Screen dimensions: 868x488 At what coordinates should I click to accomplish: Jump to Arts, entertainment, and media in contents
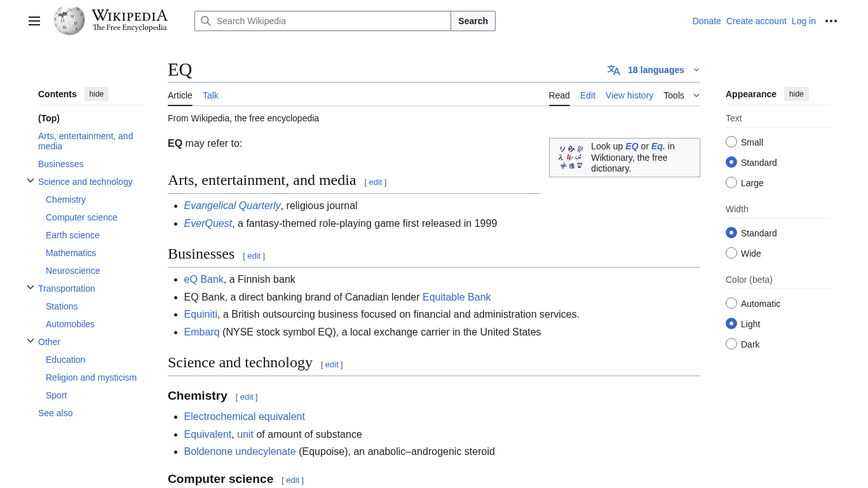pyautogui.click(x=86, y=141)
